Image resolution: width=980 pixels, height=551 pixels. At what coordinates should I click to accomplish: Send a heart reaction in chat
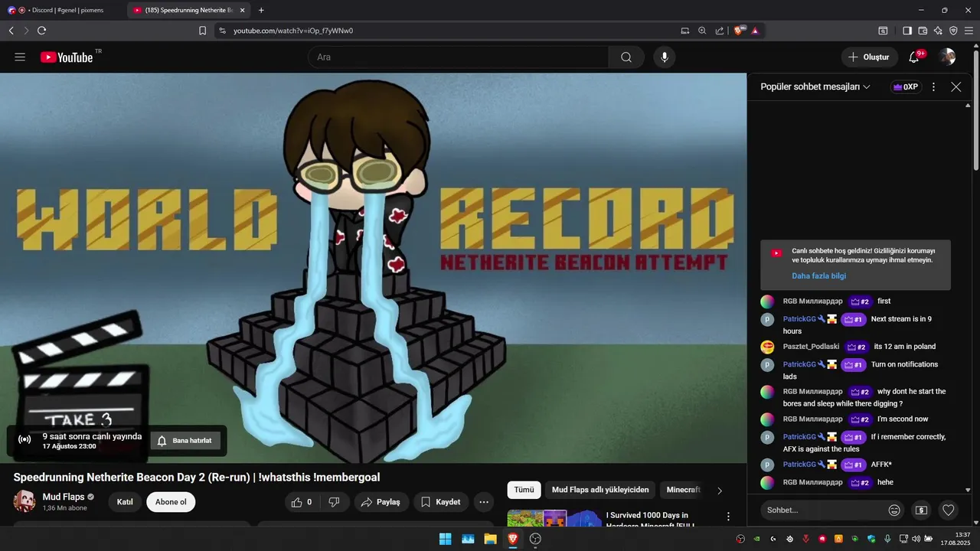pyautogui.click(x=949, y=510)
